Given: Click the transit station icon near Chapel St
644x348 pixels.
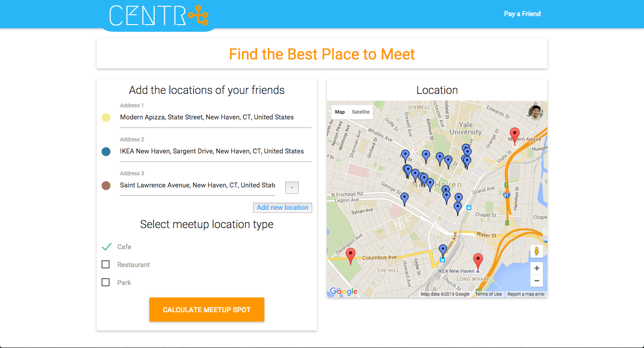Looking at the screenshot, I should click(469, 207).
